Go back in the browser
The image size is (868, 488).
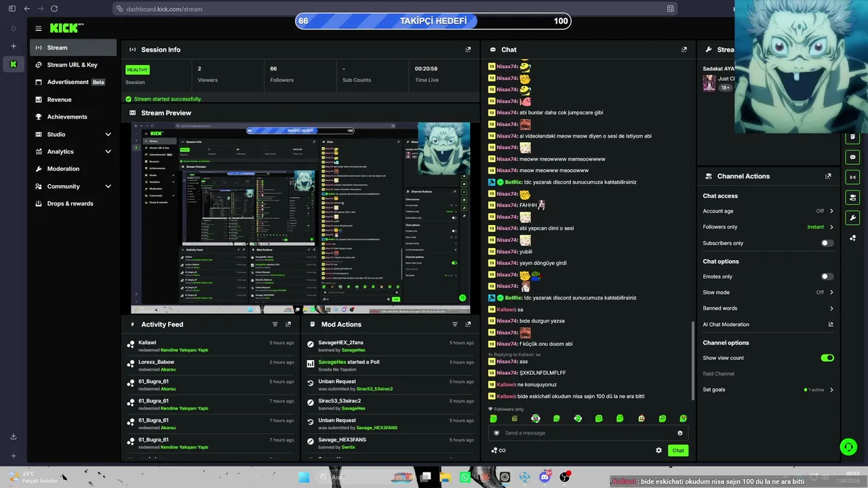click(x=26, y=9)
